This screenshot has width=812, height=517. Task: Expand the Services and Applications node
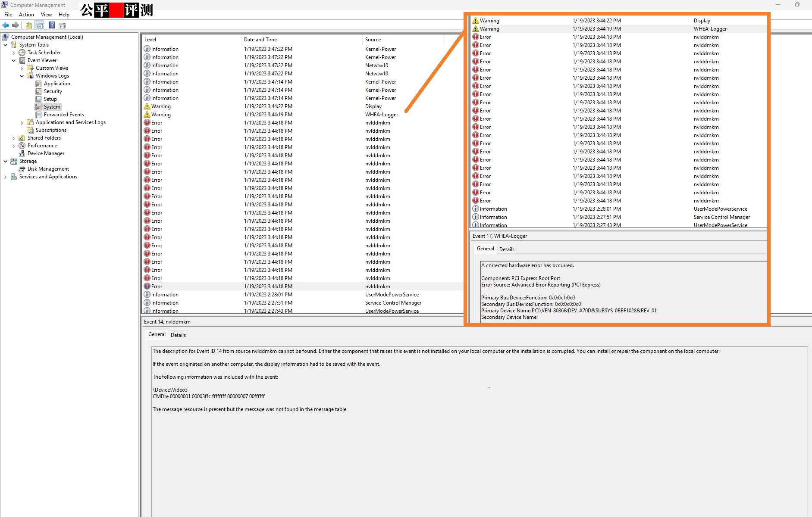click(6, 177)
